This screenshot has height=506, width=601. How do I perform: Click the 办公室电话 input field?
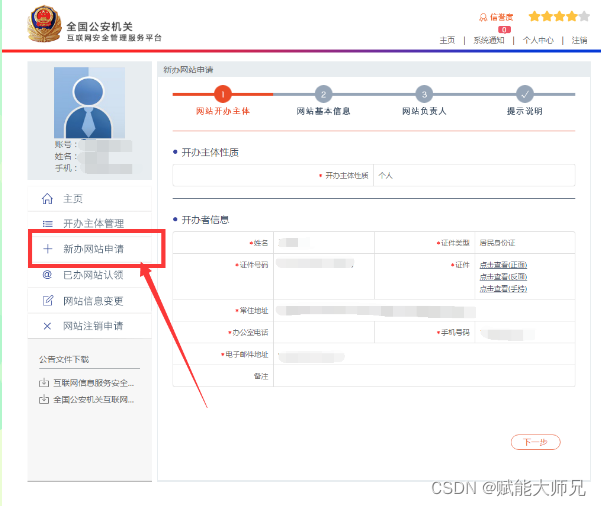tap(323, 332)
